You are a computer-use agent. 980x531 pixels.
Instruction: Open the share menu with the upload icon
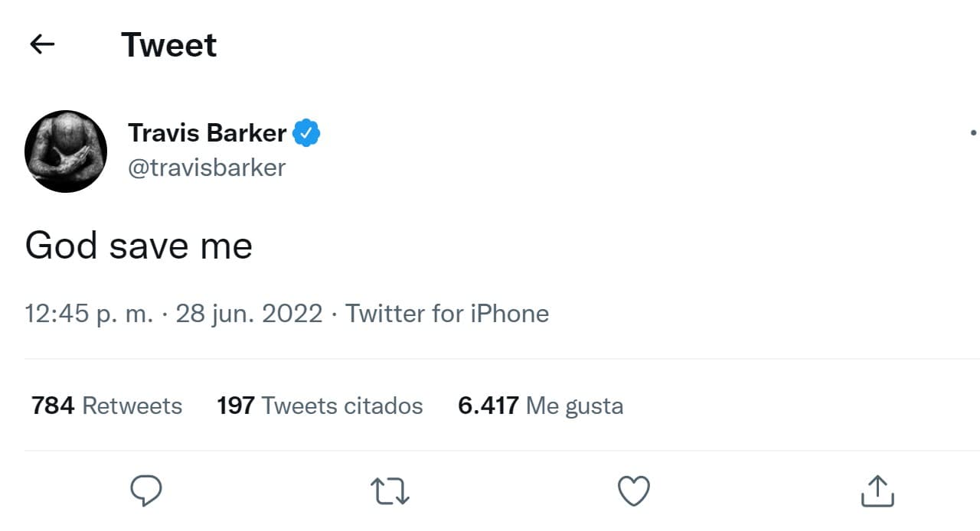[877, 490]
